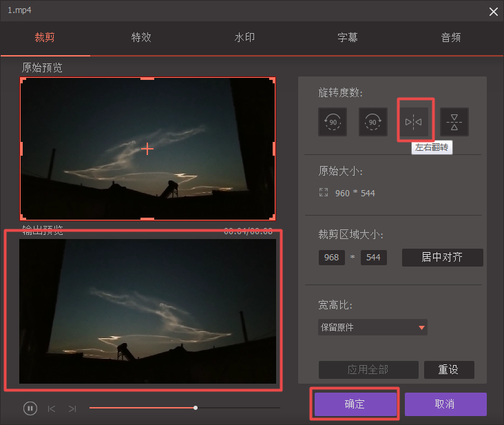Confirm edits with the 确定 button
The height and width of the screenshot is (425, 504).
[x=355, y=404]
